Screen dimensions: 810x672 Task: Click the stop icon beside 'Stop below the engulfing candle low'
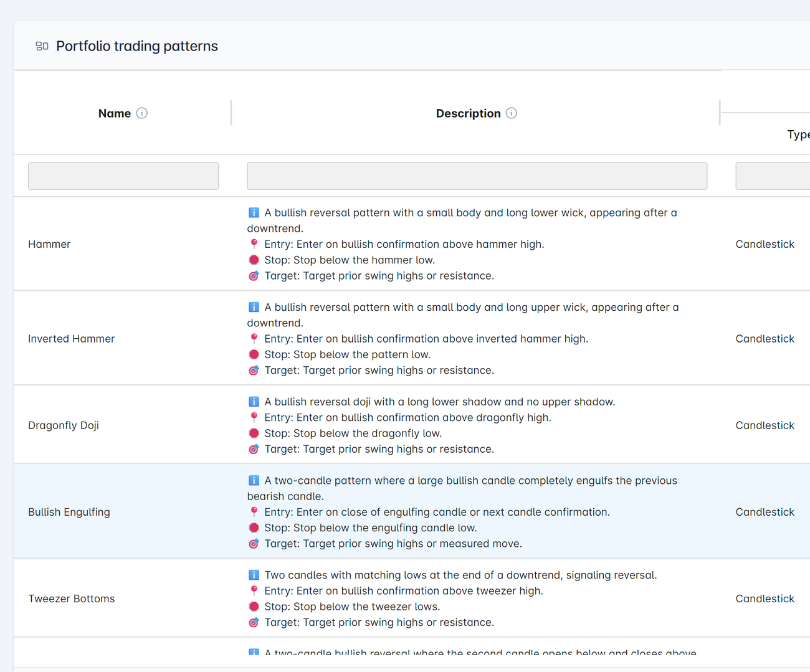[x=254, y=528]
